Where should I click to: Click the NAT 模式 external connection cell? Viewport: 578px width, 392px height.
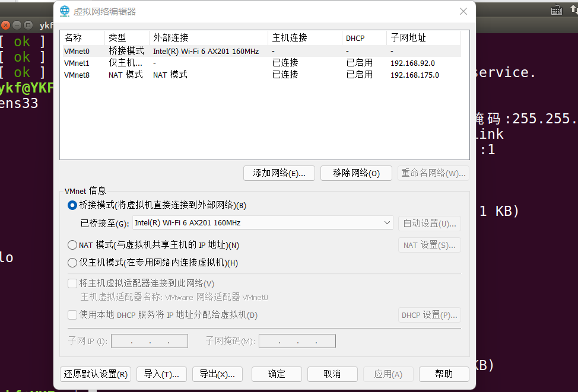pyautogui.click(x=170, y=75)
